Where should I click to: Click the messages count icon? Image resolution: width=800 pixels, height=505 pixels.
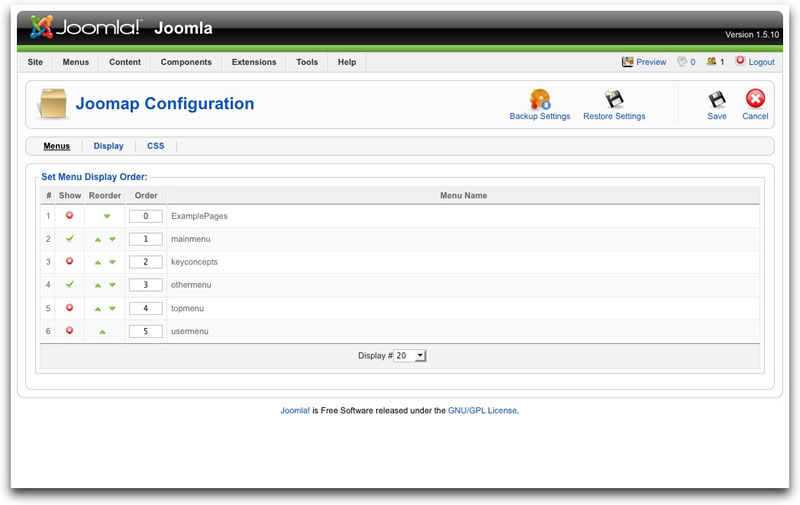tap(682, 61)
